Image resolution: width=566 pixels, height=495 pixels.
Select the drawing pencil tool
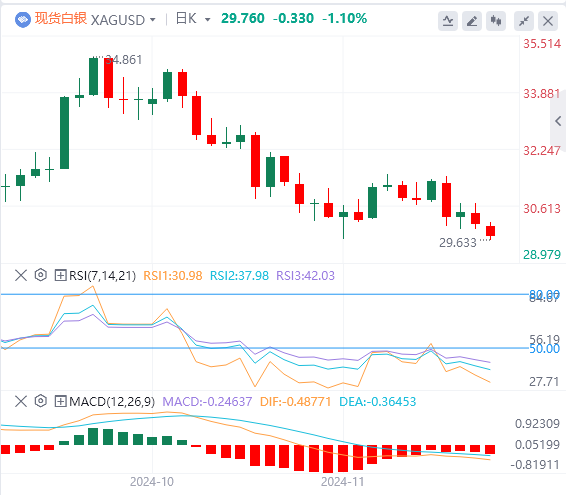click(x=472, y=21)
